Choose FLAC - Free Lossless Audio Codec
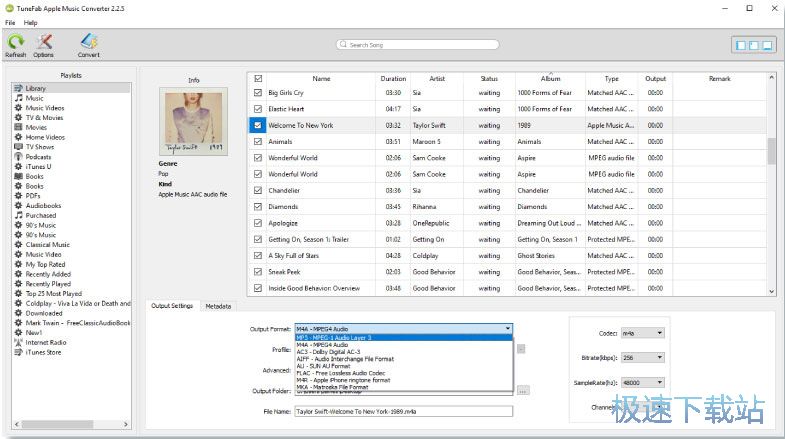Image resolution: width=785 pixels, height=439 pixels. 404,373
